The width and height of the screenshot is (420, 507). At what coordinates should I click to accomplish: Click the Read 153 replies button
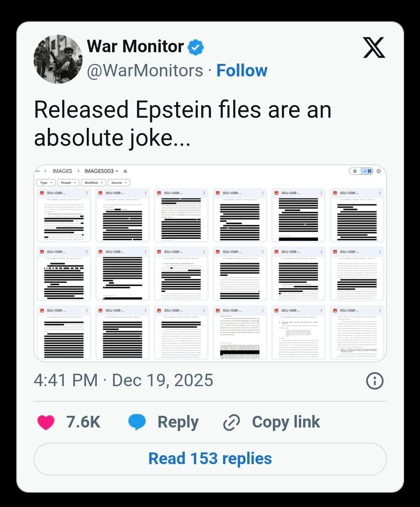210,459
